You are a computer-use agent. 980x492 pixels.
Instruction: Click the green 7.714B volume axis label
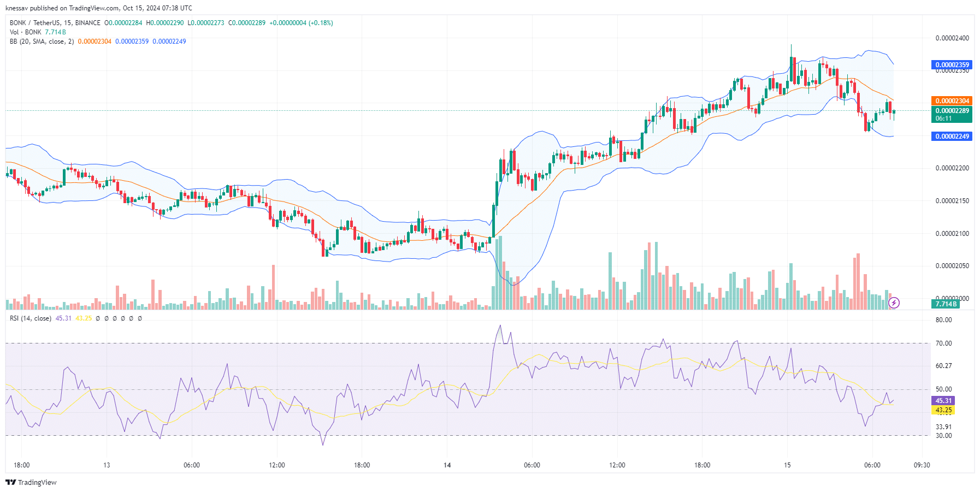(x=946, y=304)
